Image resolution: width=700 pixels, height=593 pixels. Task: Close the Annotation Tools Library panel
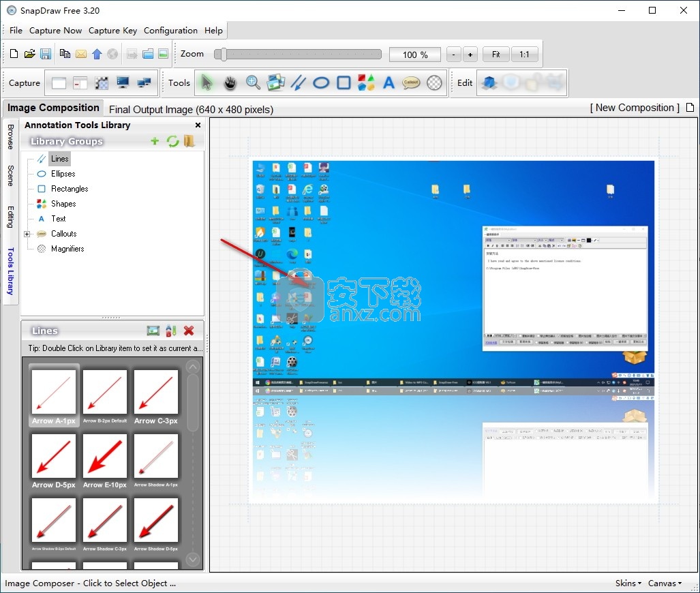pyautogui.click(x=198, y=125)
